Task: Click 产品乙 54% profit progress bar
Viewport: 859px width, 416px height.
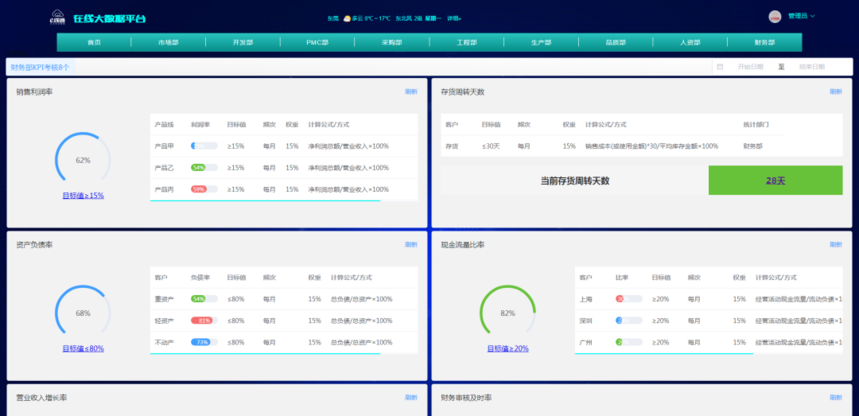Action: pos(204,168)
